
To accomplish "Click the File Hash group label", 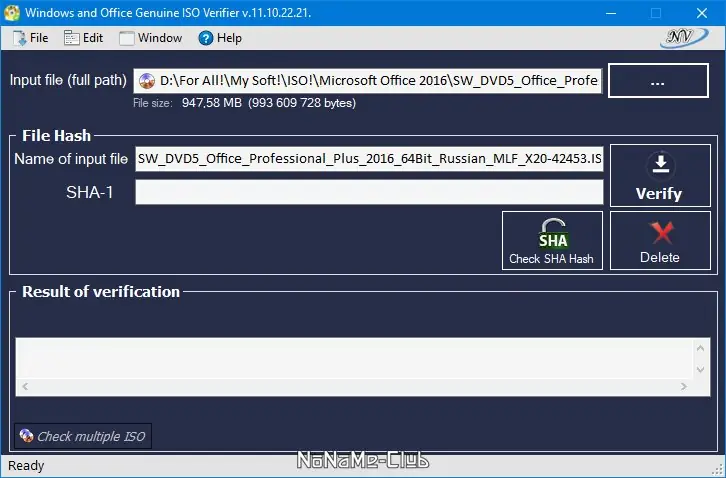I will click(56, 136).
